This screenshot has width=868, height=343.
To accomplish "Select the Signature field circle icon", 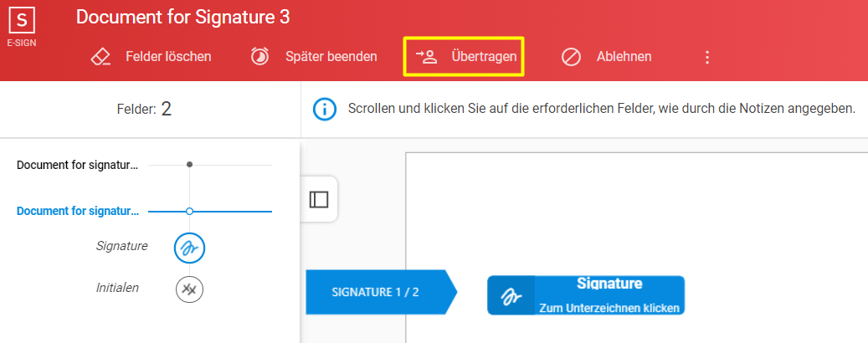I will [190, 248].
